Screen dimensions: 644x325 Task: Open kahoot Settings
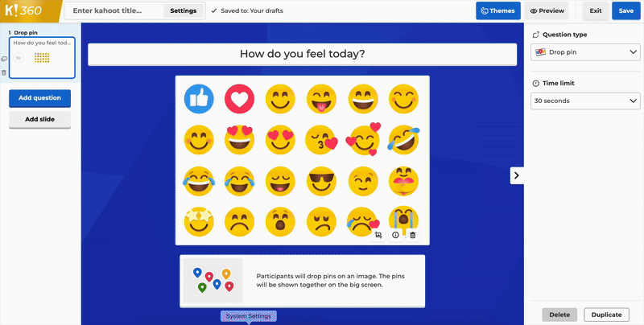click(184, 11)
